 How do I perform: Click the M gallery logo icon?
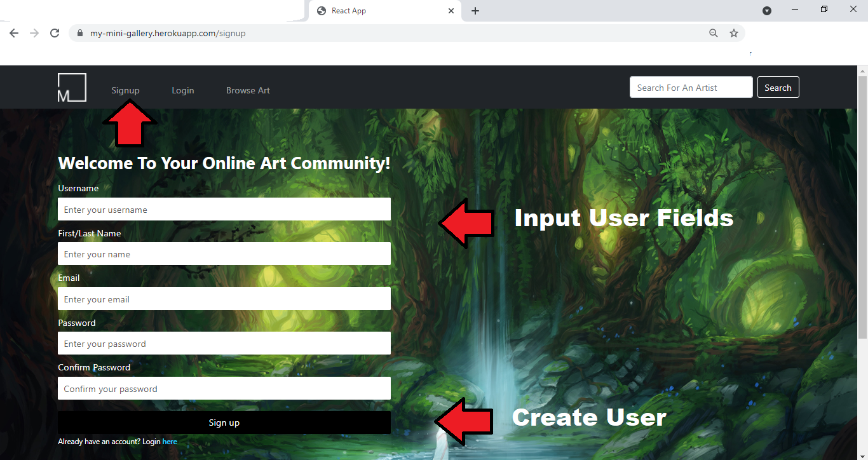pos(72,88)
